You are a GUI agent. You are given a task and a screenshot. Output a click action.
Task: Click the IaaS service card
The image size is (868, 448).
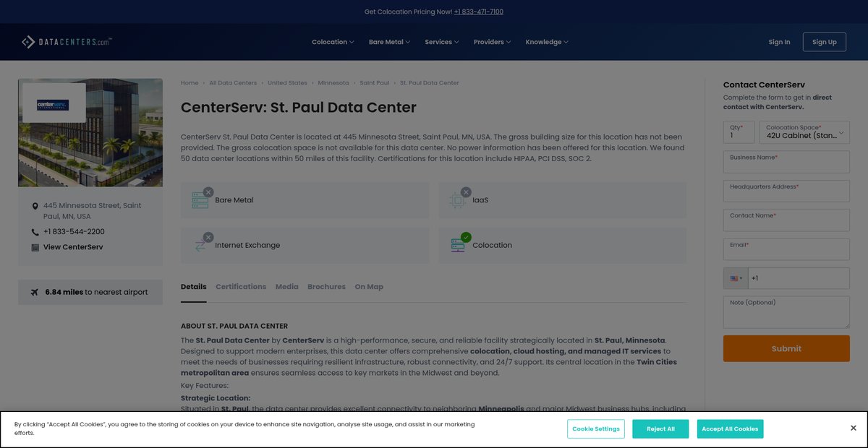coord(562,200)
